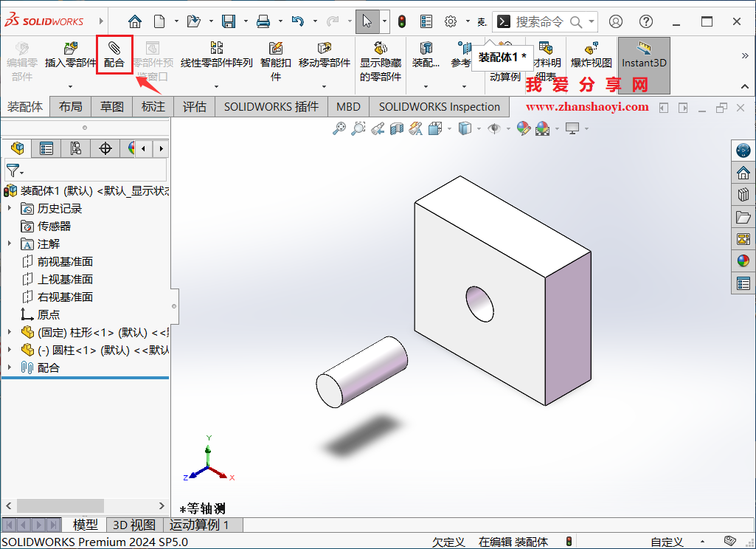The width and height of the screenshot is (756, 549).
Task: Click the 智能扣件 (Smart Fasteners) icon
Action: 276,52
